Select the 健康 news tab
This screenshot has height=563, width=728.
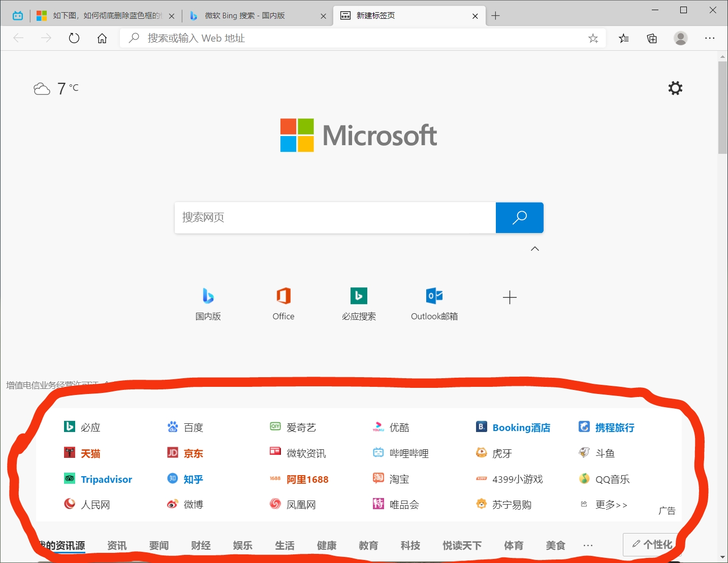(x=327, y=545)
